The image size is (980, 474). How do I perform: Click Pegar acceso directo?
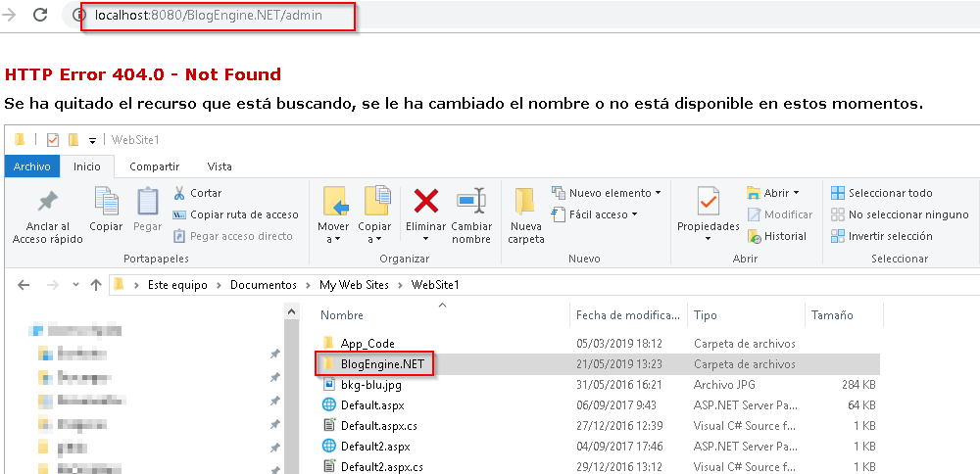point(232,236)
